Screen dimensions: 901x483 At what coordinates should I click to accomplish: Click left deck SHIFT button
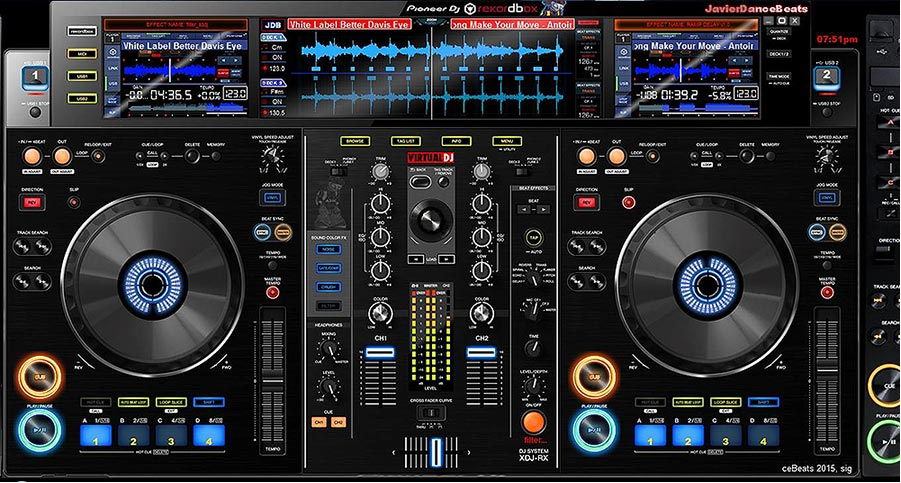(x=209, y=402)
